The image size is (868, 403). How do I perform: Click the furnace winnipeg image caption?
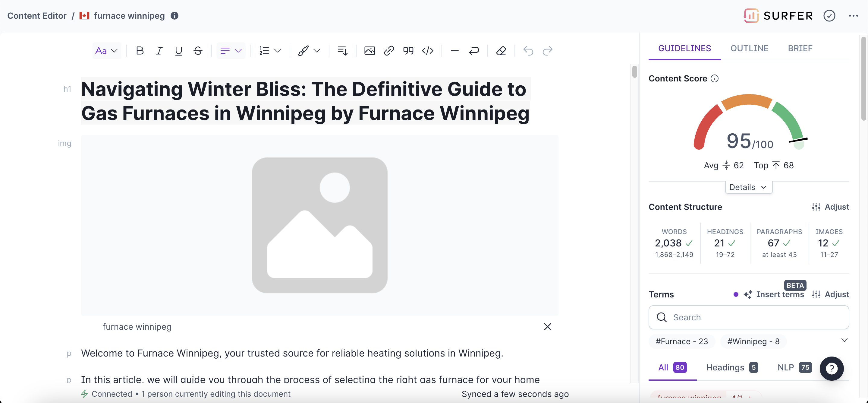(137, 327)
